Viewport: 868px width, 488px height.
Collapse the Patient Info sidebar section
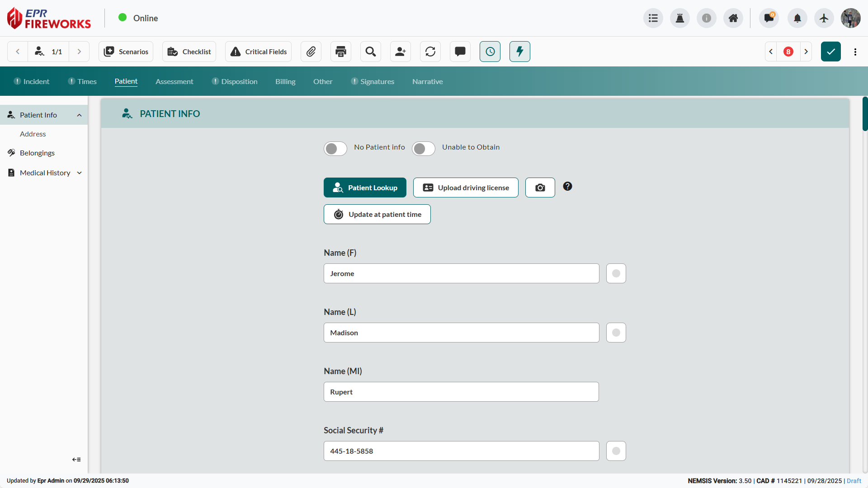(80, 115)
